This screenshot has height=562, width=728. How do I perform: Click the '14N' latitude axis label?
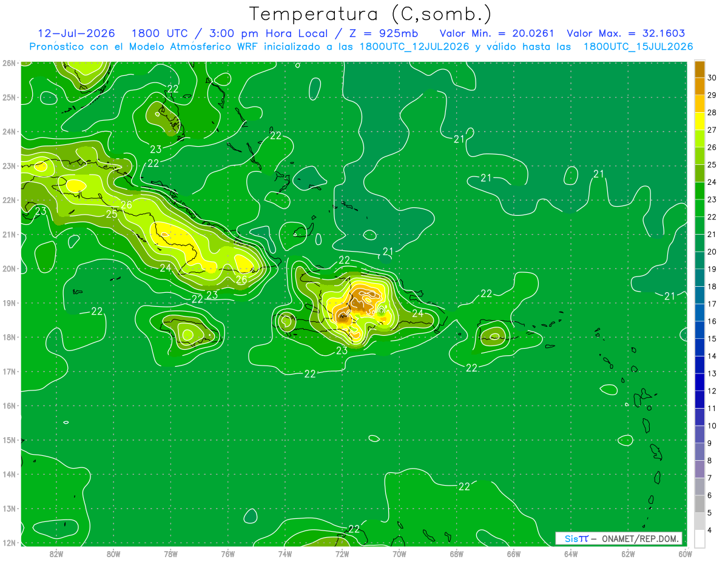9,474
